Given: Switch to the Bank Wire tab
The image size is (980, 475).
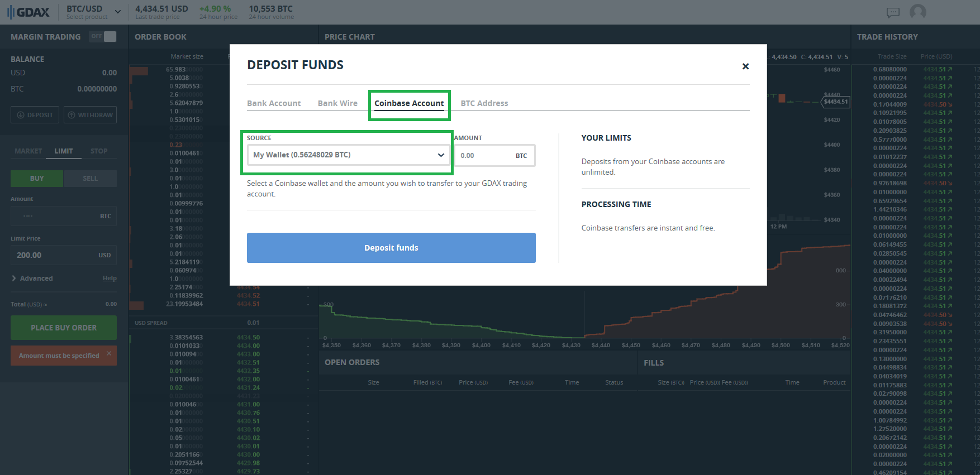Looking at the screenshot, I should [x=337, y=103].
